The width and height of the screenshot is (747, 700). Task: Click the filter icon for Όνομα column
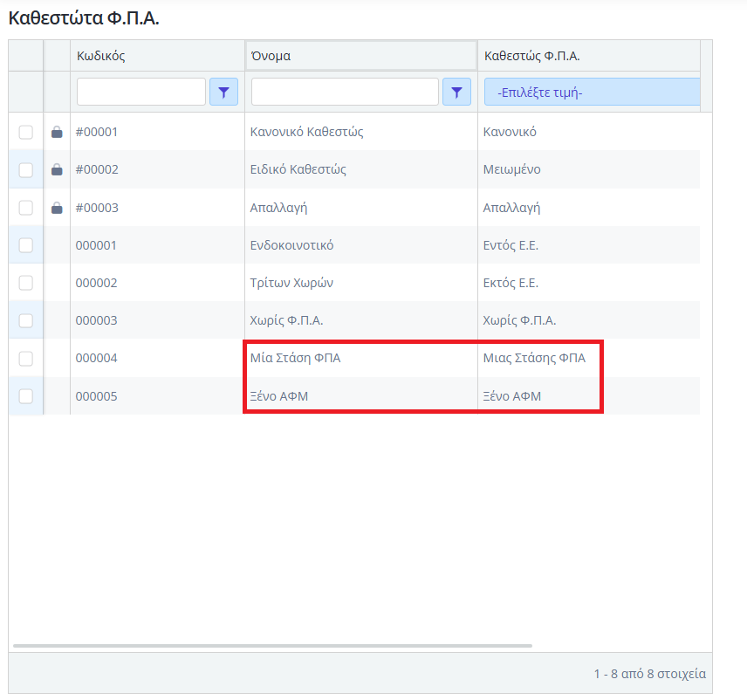point(456,92)
